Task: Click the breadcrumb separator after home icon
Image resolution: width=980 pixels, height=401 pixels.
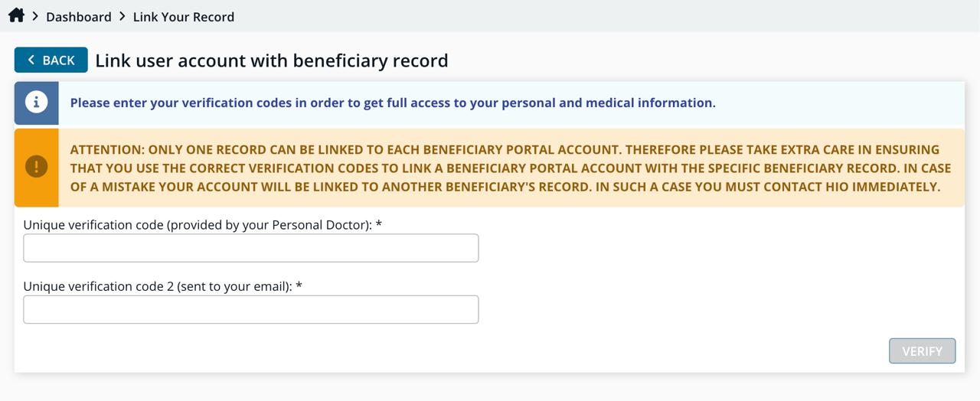Action: [35, 16]
